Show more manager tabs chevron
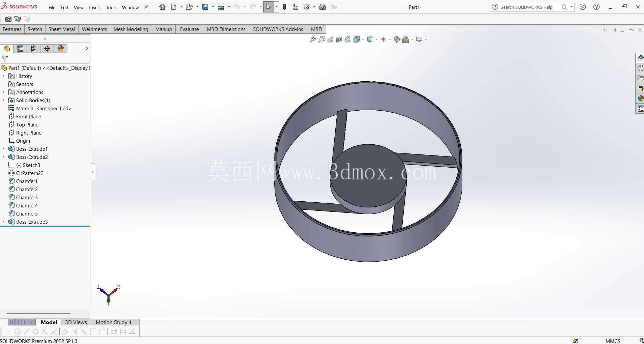The image size is (644, 344). 87,49
